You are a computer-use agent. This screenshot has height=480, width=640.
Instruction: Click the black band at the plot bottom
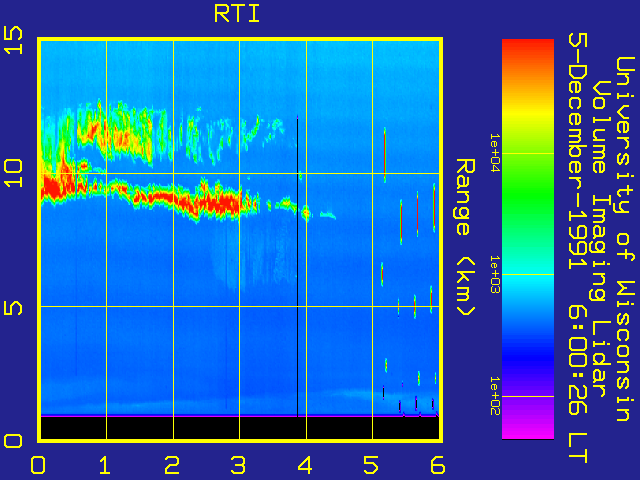point(240,428)
